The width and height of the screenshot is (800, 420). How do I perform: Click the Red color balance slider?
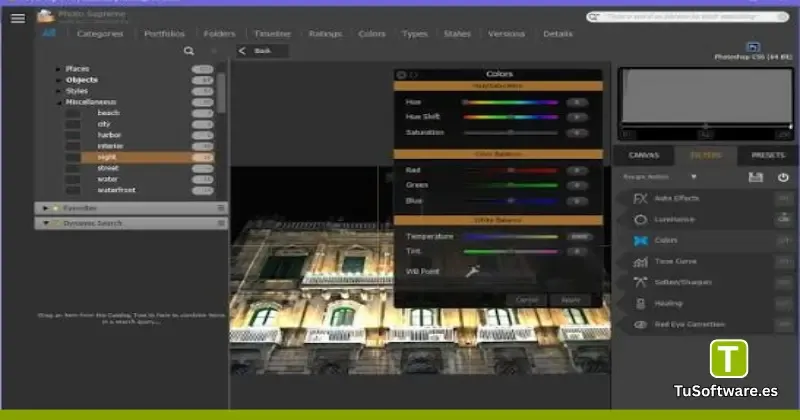(x=510, y=170)
